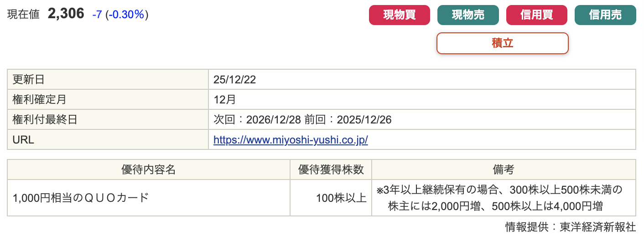Select the 更新日 row label
The width and height of the screenshot is (644, 236).
coord(29,80)
